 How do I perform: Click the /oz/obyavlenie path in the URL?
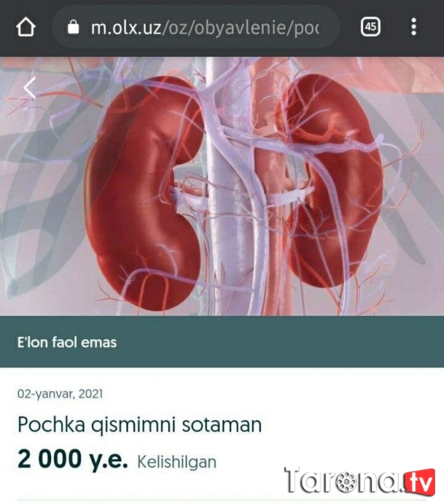223,27
